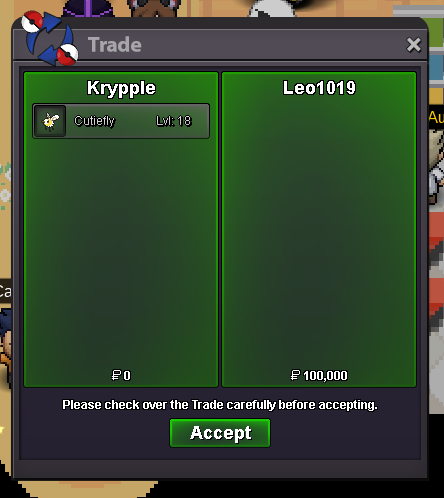Click the Lvl: 18 level label
Image resolution: width=444 pixels, height=498 pixels.
coord(174,121)
